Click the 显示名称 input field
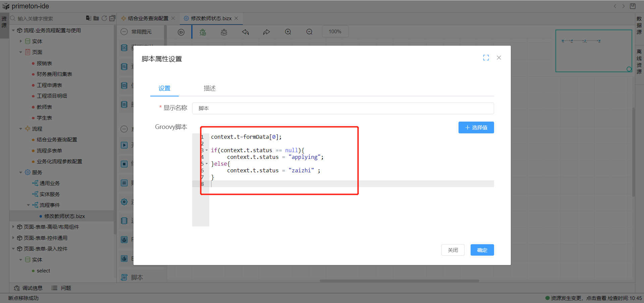Image resolution: width=644 pixels, height=303 pixels. pyautogui.click(x=342, y=108)
